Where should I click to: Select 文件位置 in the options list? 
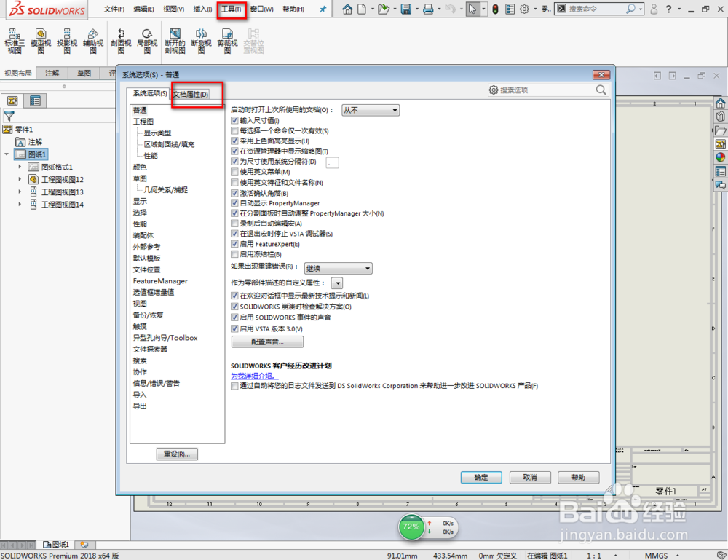pyautogui.click(x=147, y=269)
